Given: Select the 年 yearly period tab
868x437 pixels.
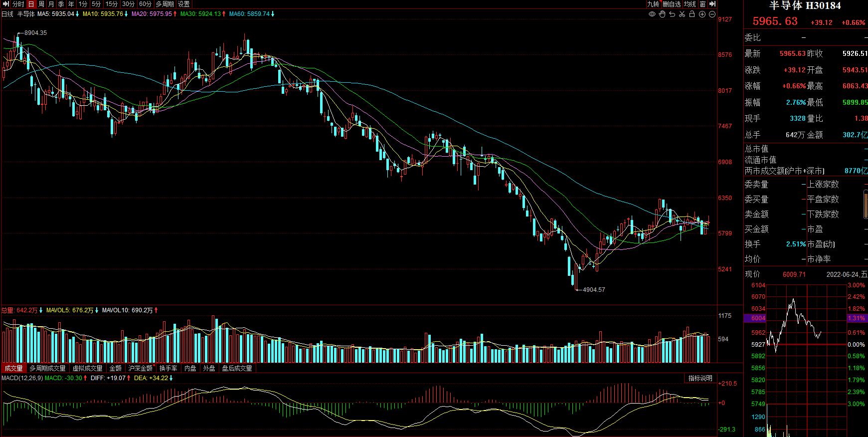Looking at the screenshot, I should click(x=71, y=4).
